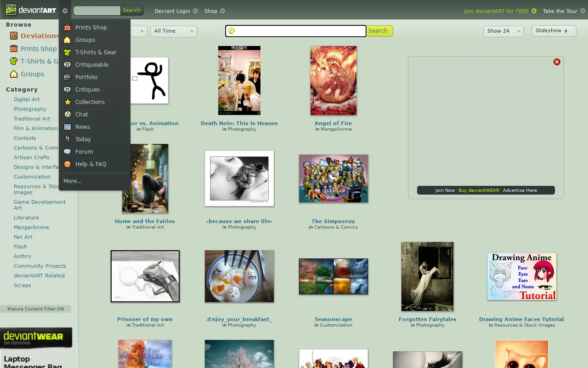This screenshot has height=368, width=588.
Task: Focus the main search input field
Action: pos(295,31)
